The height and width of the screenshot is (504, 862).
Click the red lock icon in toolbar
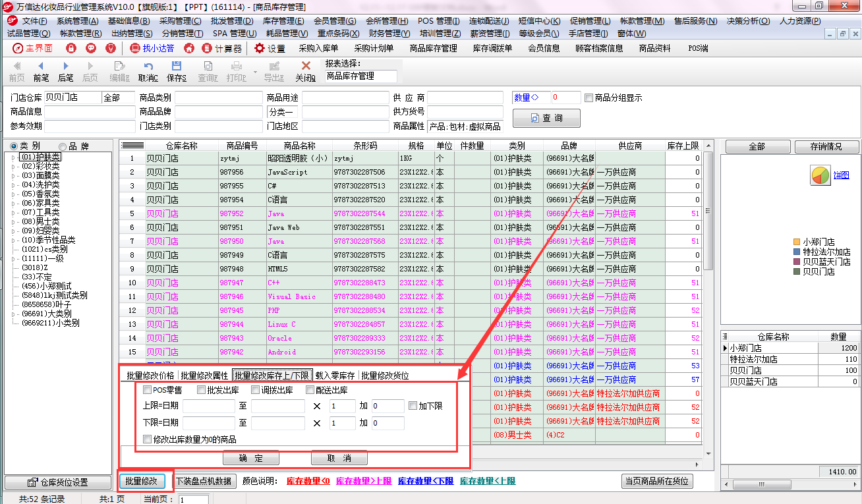71,48
